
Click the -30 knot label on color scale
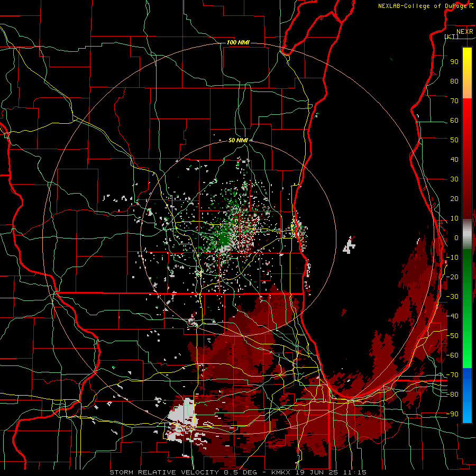pos(452,296)
